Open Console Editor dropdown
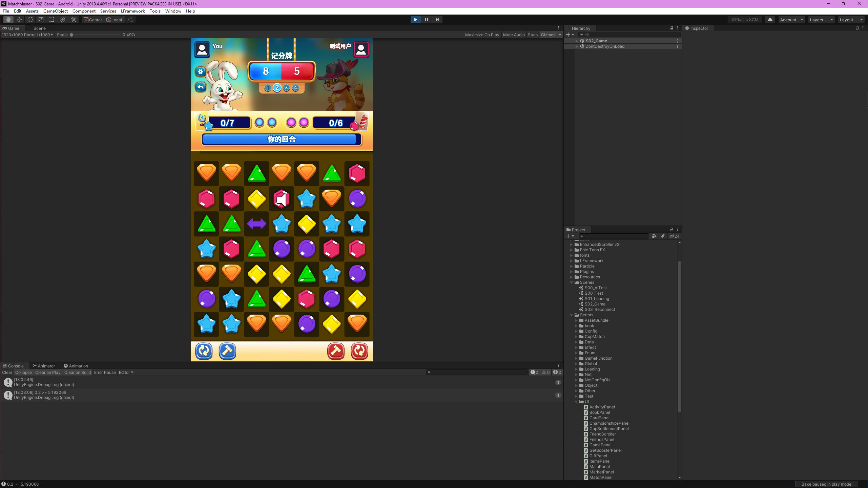 tap(126, 373)
